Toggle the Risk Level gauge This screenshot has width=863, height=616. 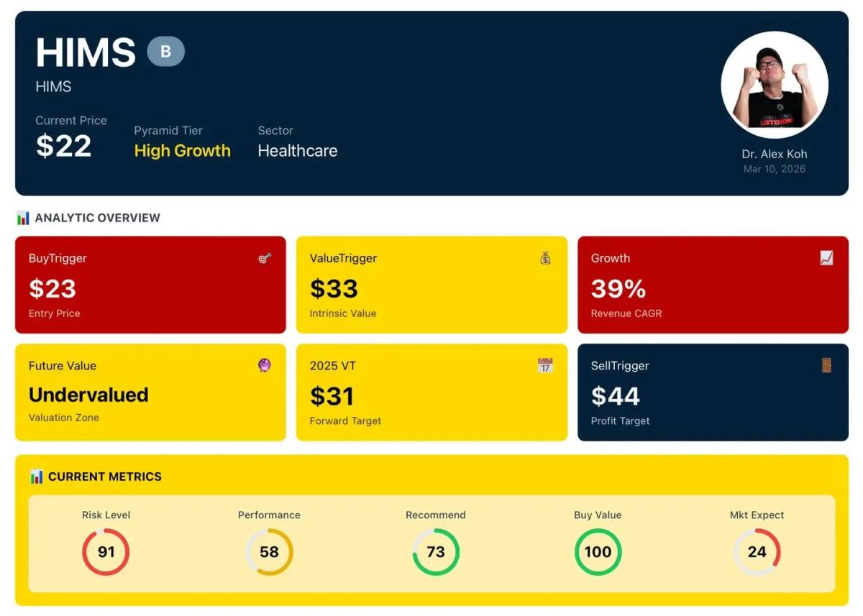(106, 552)
